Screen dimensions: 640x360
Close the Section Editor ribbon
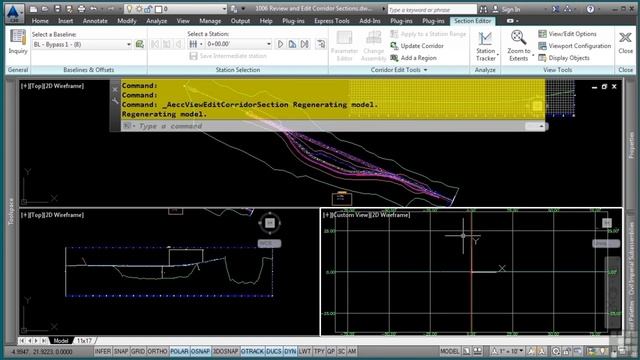(x=625, y=42)
